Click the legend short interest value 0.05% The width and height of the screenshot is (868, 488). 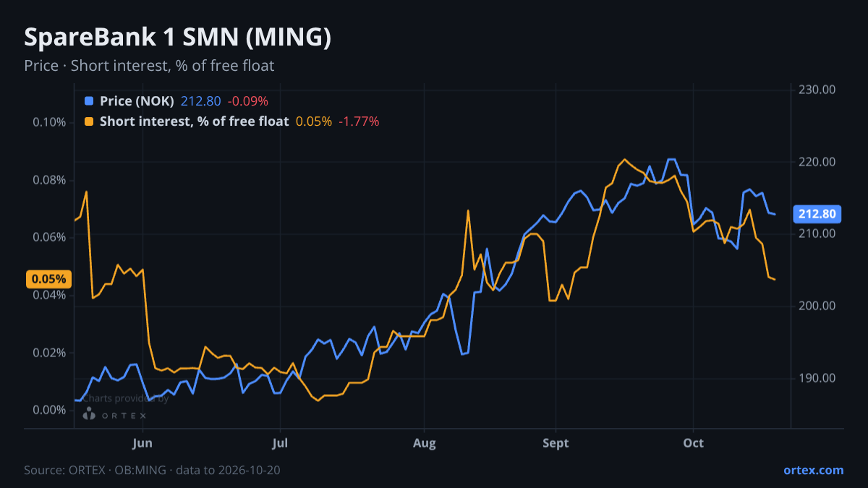pos(314,121)
